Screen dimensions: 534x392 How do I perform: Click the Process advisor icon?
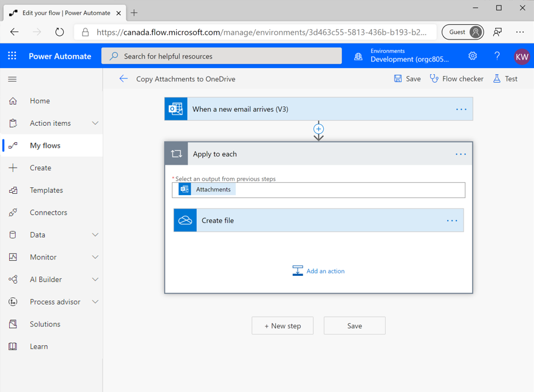(x=13, y=301)
